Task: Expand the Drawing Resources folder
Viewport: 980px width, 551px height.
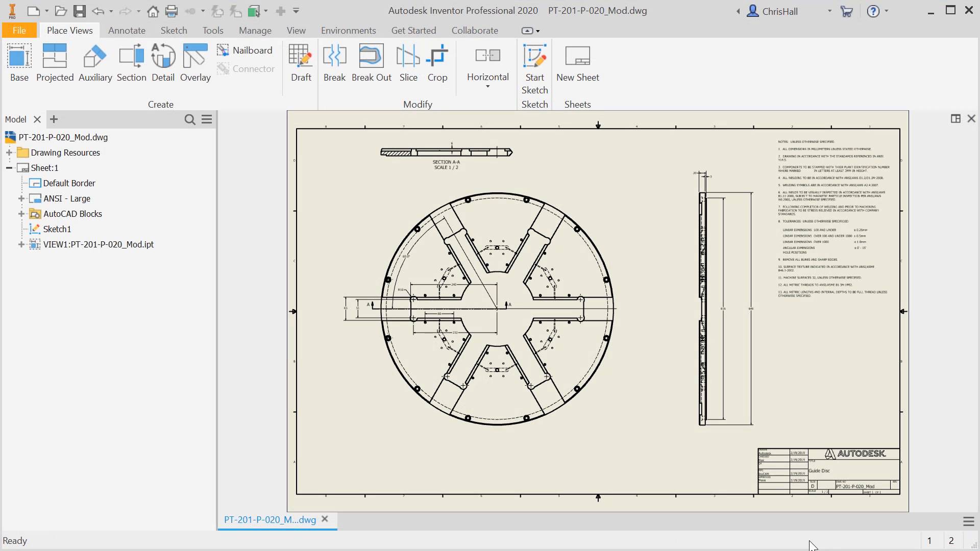Action: pos(8,152)
